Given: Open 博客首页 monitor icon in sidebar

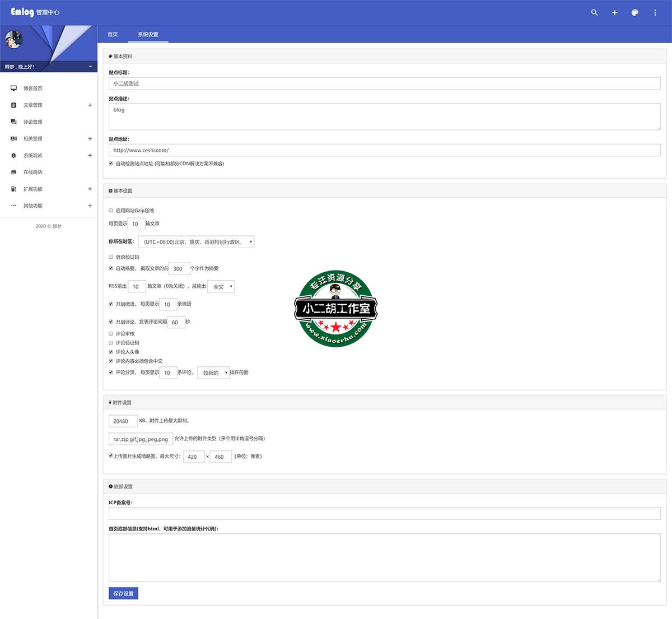Looking at the screenshot, I should point(13,89).
